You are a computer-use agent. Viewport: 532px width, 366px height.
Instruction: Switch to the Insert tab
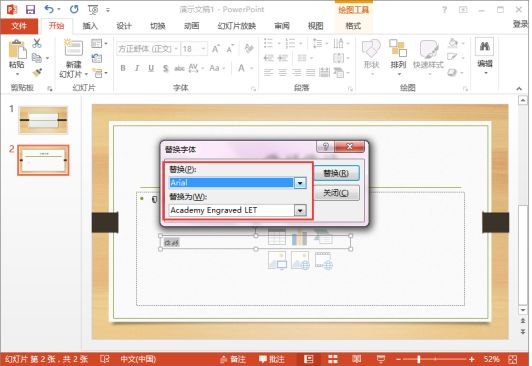90,26
